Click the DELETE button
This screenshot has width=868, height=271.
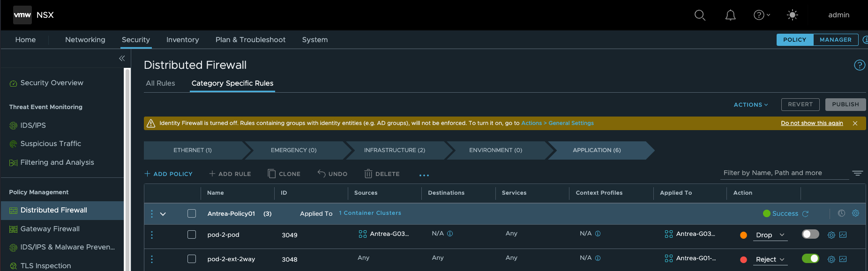382,174
